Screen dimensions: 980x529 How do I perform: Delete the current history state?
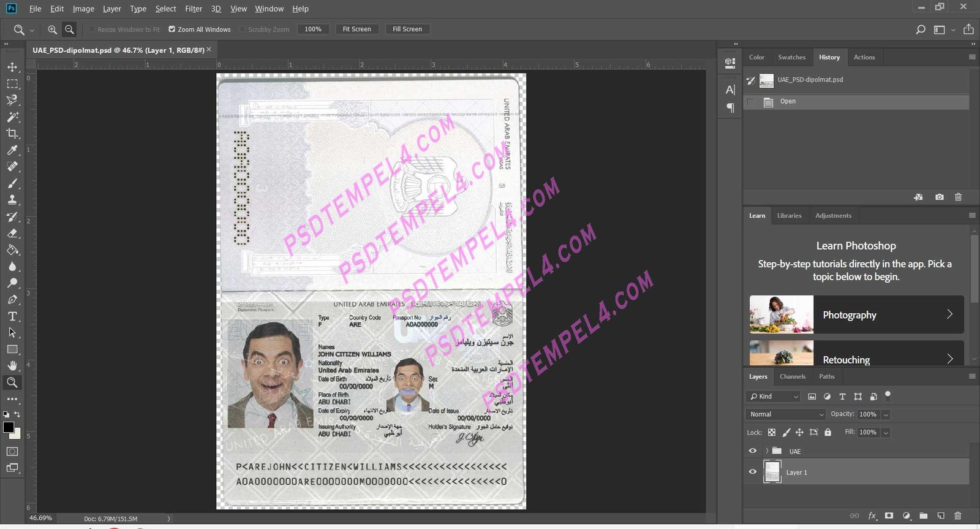click(959, 197)
